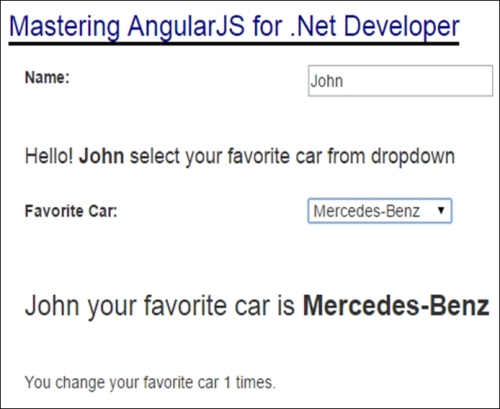Click the text John inside the Name field

pyautogui.click(x=327, y=81)
